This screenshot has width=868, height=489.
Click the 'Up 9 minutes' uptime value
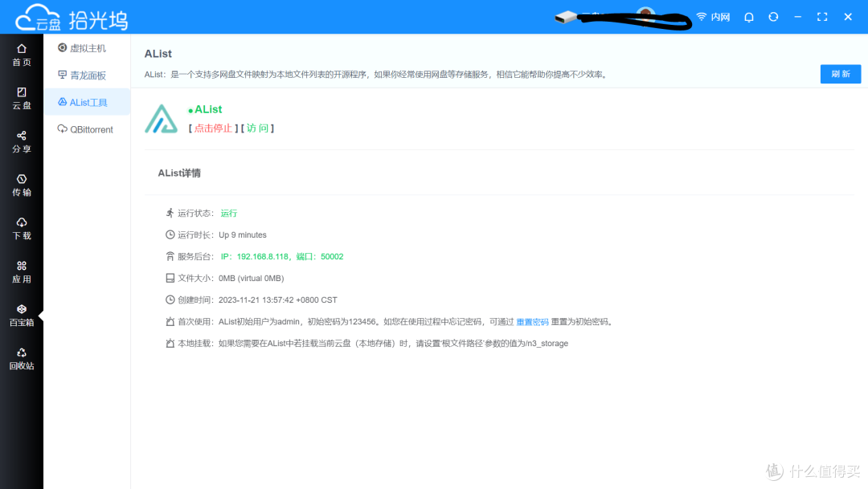(243, 235)
